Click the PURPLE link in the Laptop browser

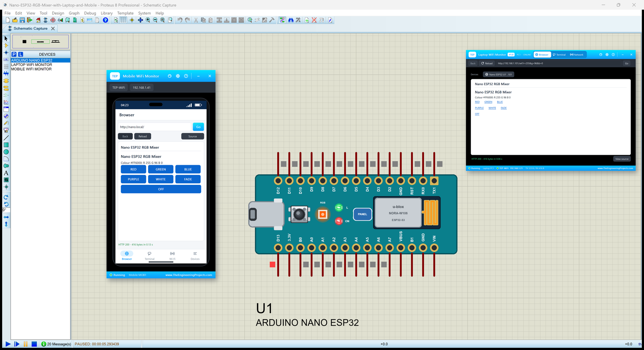(479, 108)
